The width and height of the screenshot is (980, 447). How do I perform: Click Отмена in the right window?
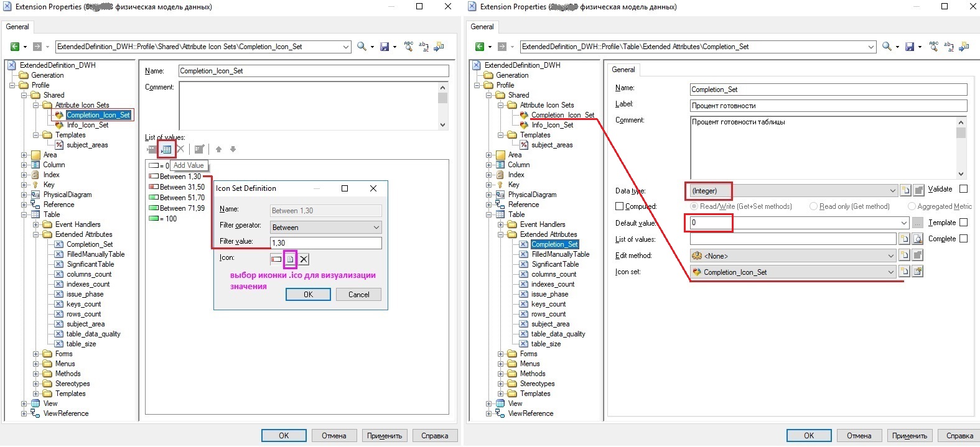coord(859,436)
